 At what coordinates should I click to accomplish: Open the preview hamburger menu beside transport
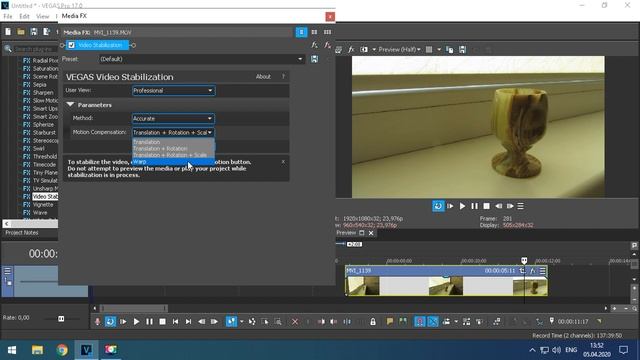pos(520,206)
